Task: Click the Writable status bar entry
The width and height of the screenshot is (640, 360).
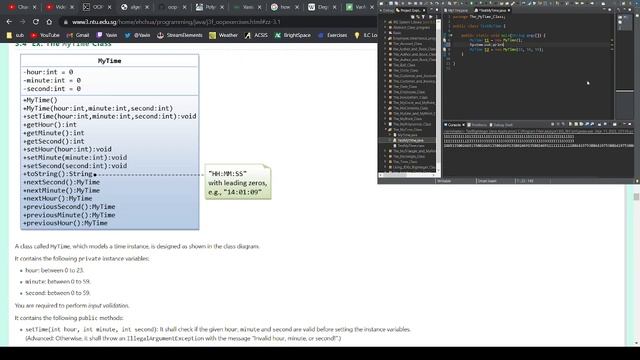Action: (444, 181)
